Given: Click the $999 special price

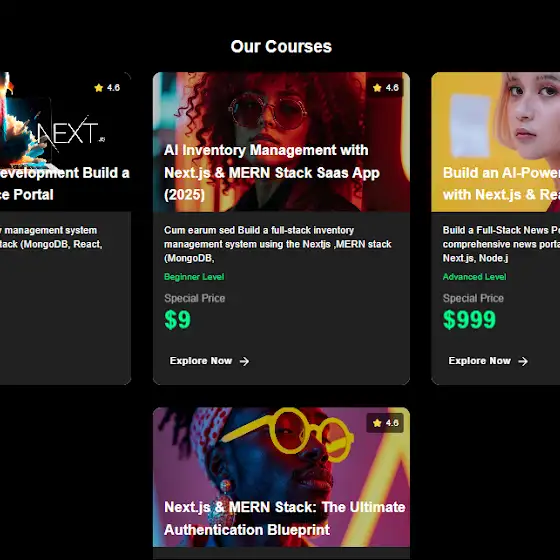Looking at the screenshot, I should [x=469, y=319].
